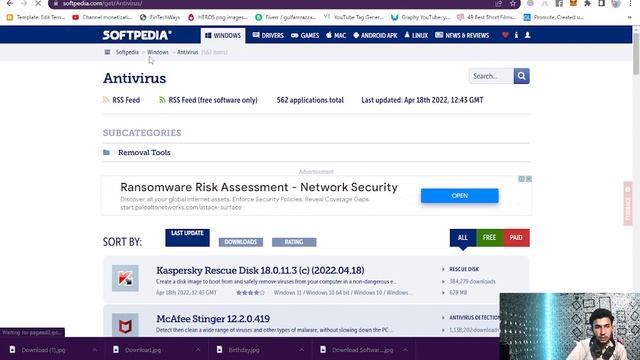Image resolution: width=640 pixels, height=360 pixels.
Task: Stop page loading with X button
Action: pyautogui.click(x=38, y=3)
